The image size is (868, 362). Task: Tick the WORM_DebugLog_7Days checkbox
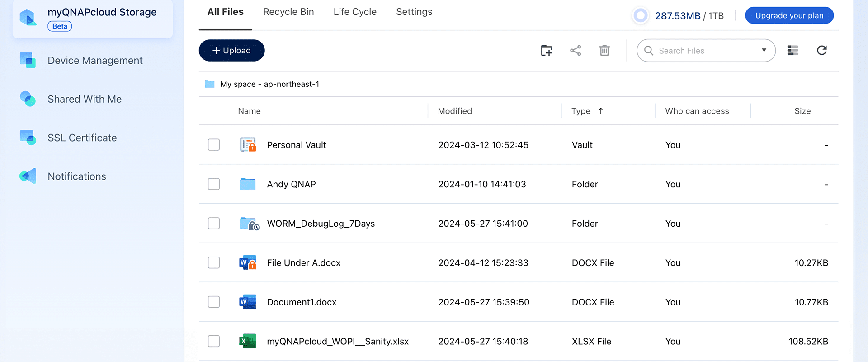(214, 224)
